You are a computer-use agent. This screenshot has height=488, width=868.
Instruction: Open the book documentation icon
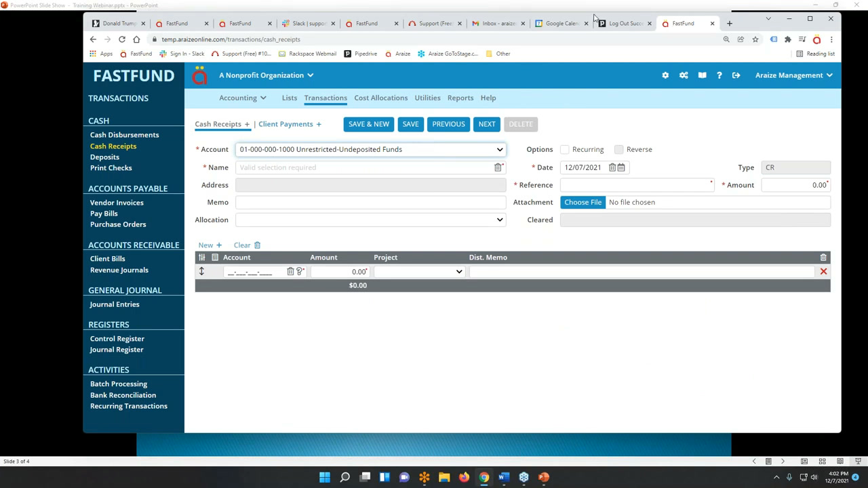[x=702, y=75]
